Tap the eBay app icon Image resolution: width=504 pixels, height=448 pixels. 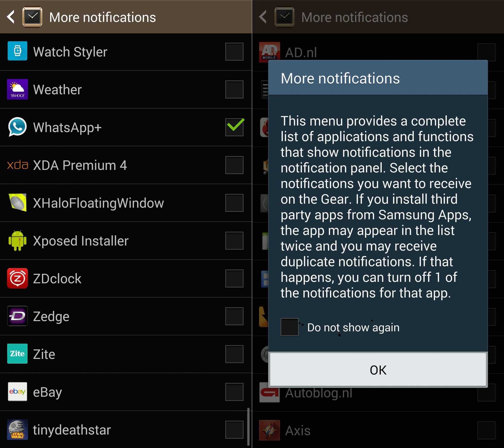(x=17, y=392)
